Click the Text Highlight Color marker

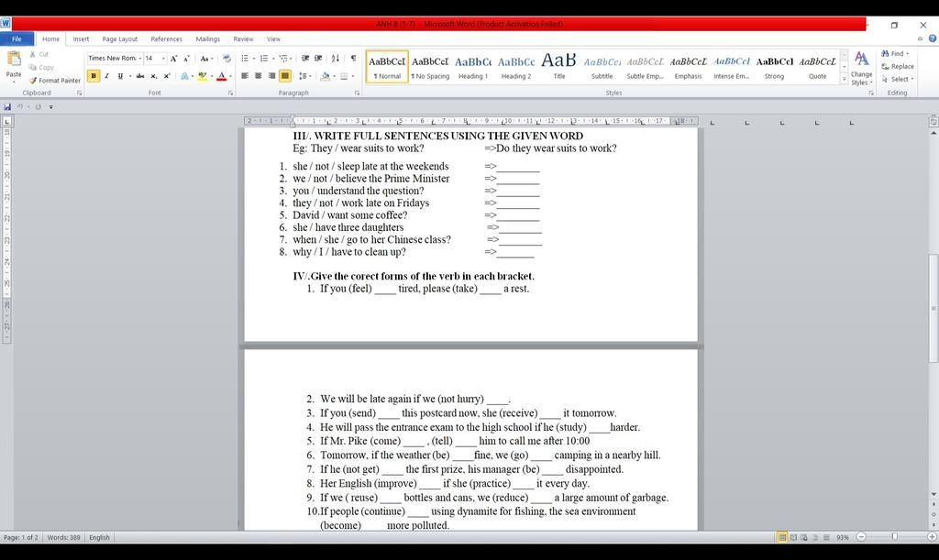(203, 76)
